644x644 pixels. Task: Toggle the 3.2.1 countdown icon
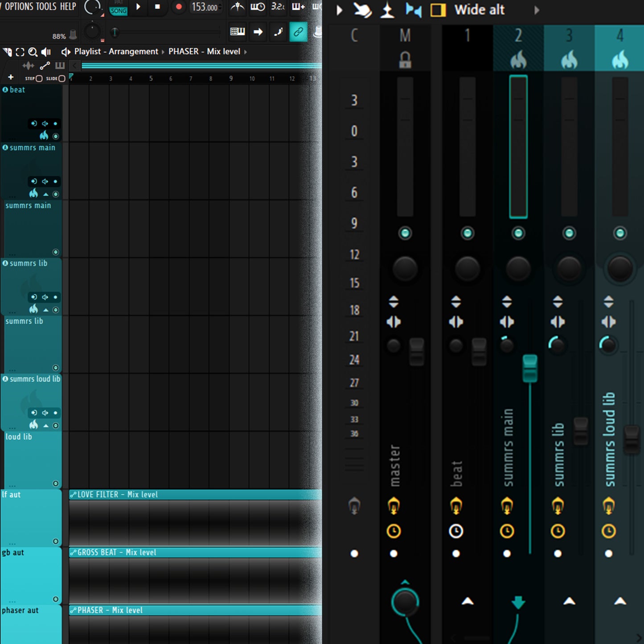click(278, 7)
